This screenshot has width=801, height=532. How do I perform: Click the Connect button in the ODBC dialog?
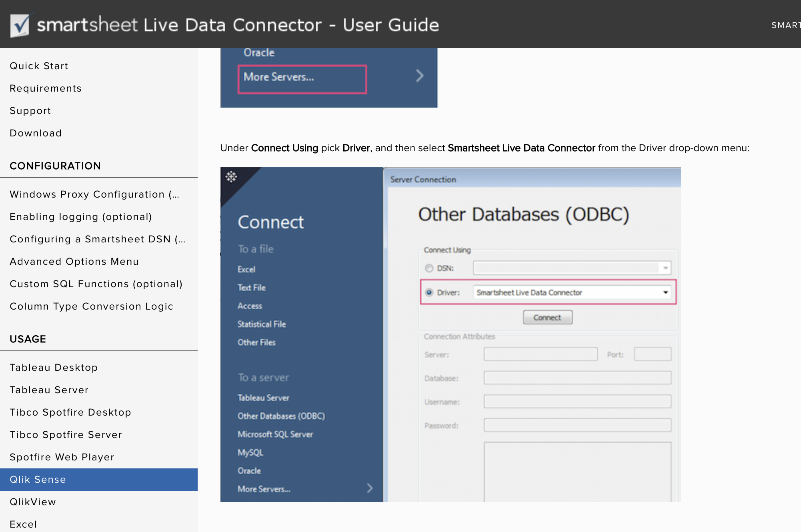pos(547,317)
